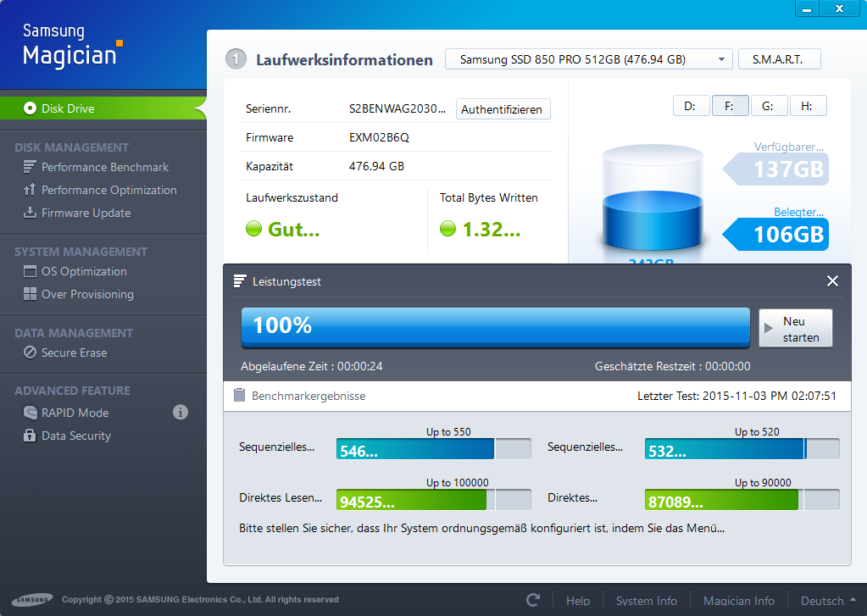This screenshot has height=616, width=867.
Task: Minimize the Samsung Magician window
Action: click(x=807, y=8)
